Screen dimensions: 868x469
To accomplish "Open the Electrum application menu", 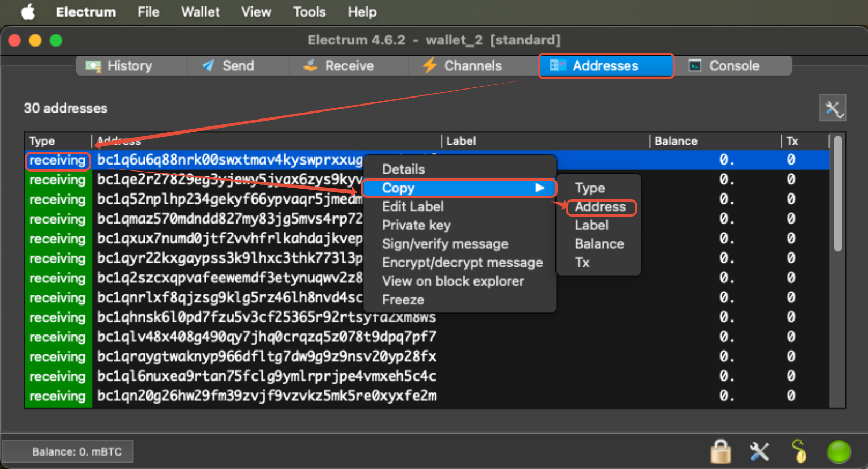I will (x=86, y=12).
